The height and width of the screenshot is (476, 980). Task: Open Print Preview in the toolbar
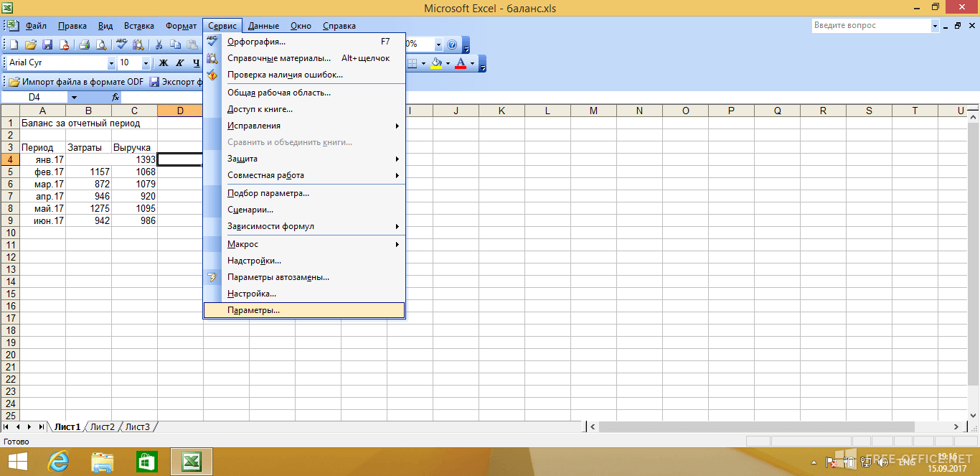coord(101,44)
